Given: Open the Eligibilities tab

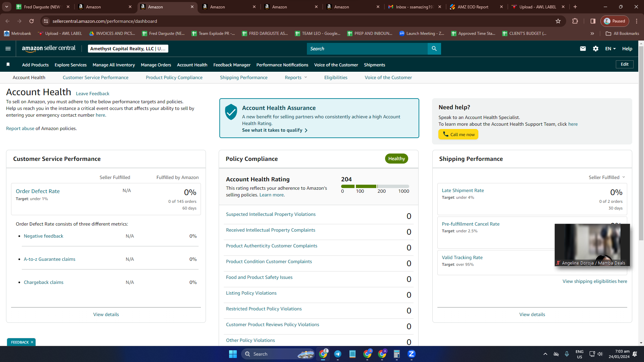Looking at the screenshot, I should (336, 77).
